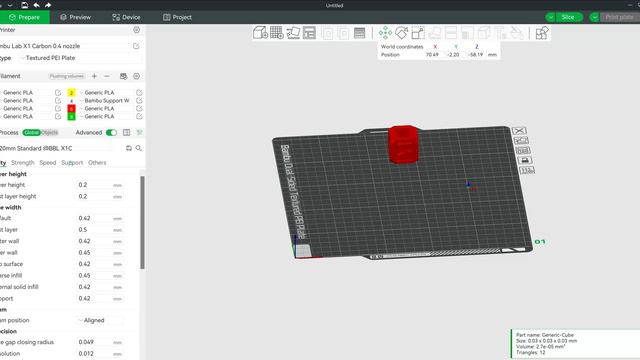Open the title bar file menu arrow

[10, 5]
